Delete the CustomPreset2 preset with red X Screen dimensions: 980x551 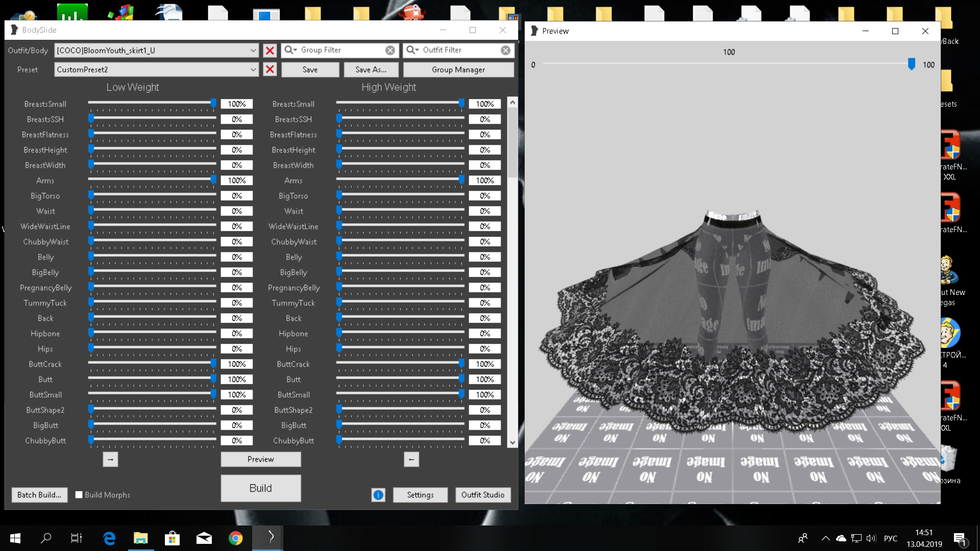click(x=269, y=69)
